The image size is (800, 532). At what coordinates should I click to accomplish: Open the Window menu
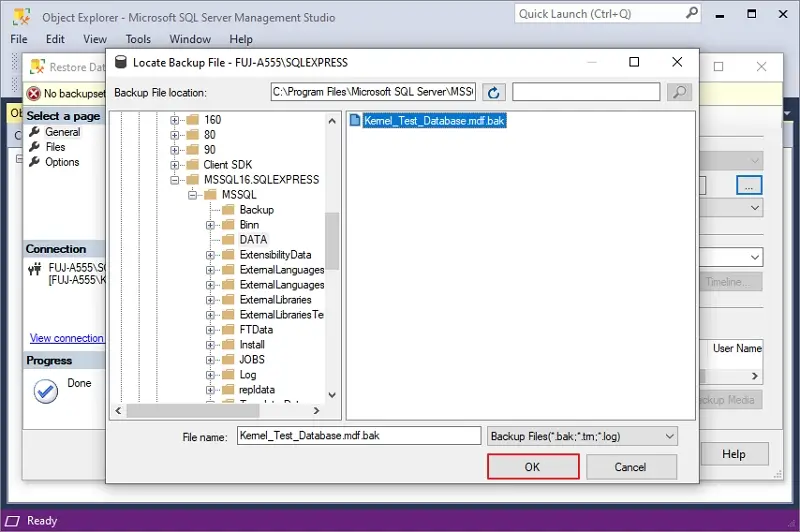tap(190, 39)
